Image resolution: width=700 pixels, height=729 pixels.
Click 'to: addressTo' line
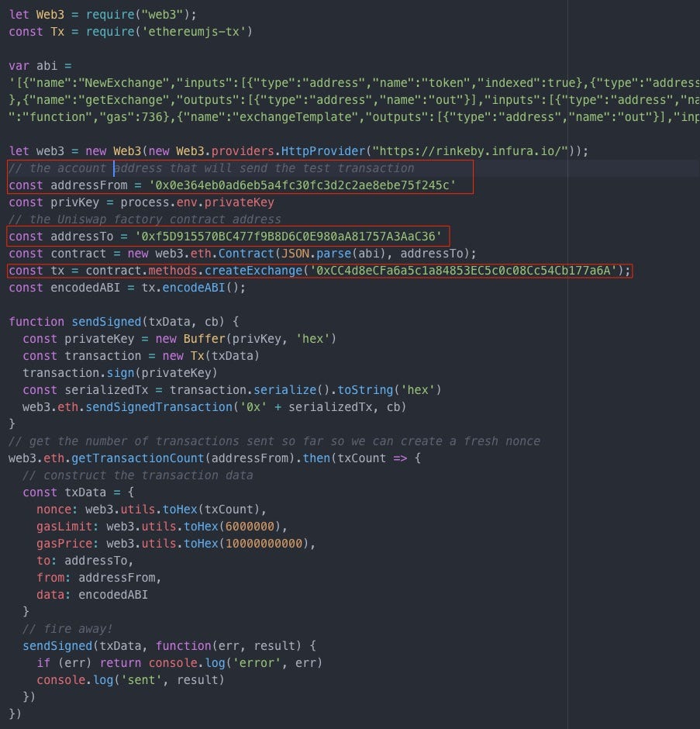click(x=84, y=560)
